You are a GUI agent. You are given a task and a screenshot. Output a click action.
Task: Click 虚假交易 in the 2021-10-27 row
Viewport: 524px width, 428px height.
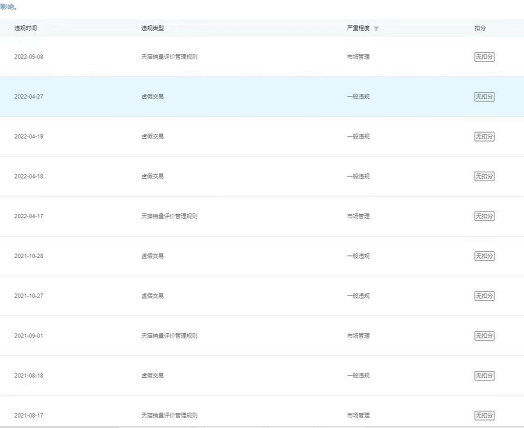point(153,296)
